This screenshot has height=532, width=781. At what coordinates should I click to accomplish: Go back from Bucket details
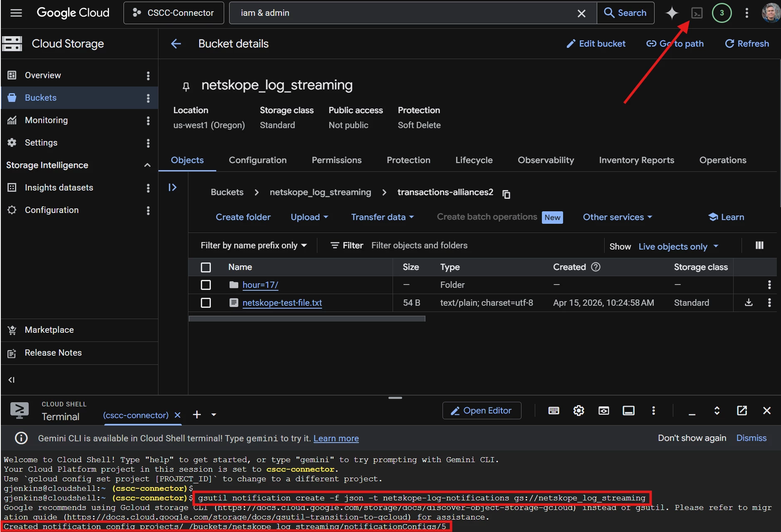(x=176, y=44)
